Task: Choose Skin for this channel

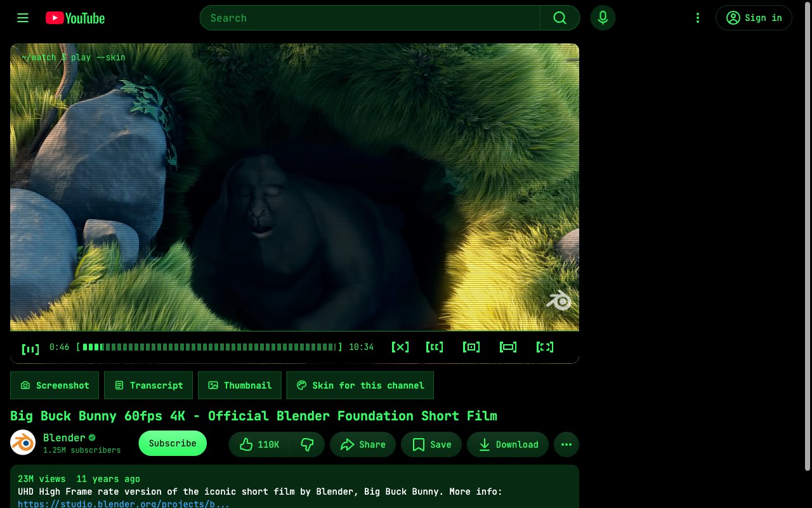Action: tap(360, 385)
